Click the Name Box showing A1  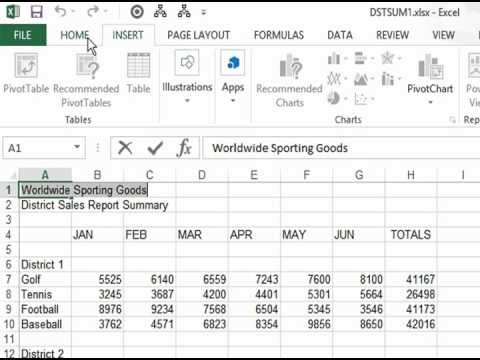[37, 148]
